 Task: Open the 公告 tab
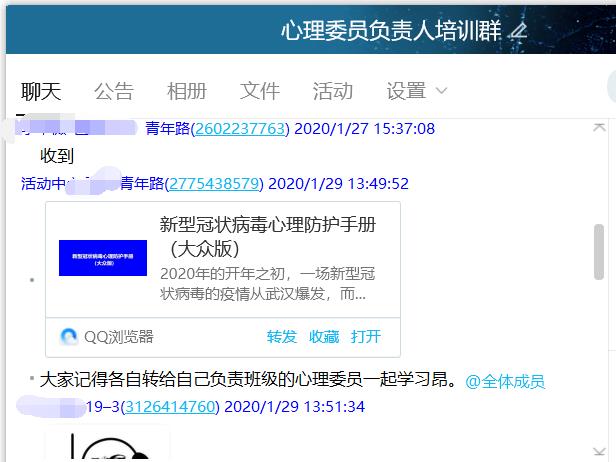114,91
